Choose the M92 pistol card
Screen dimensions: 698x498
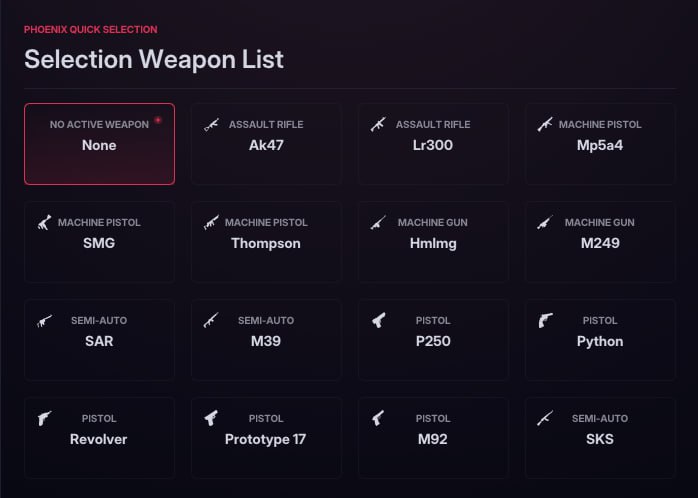pyautogui.click(x=433, y=438)
